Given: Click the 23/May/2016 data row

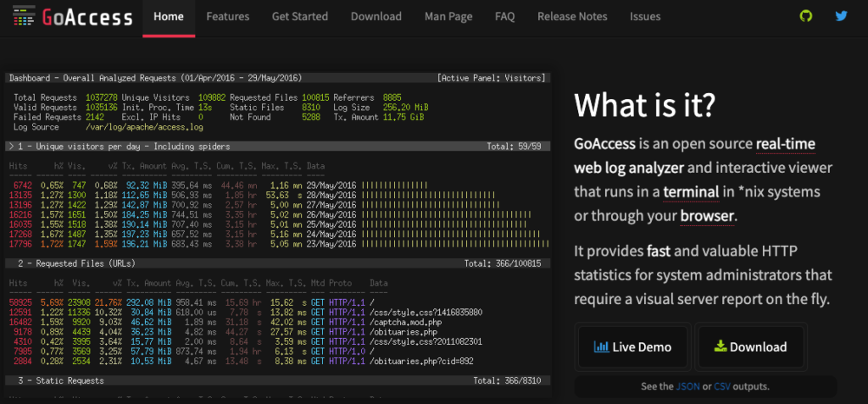Looking at the screenshot, I should [279, 244].
